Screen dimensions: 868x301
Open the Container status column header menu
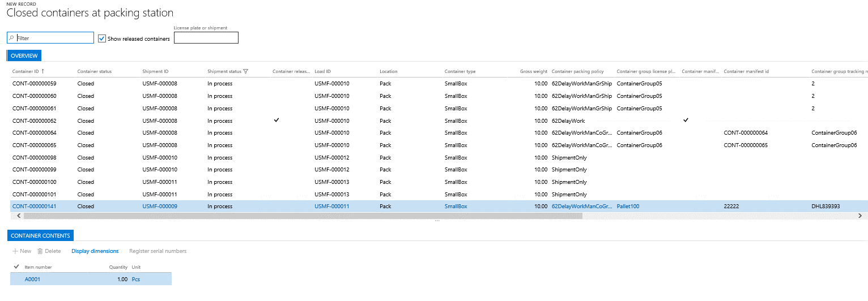pos(95,71)
